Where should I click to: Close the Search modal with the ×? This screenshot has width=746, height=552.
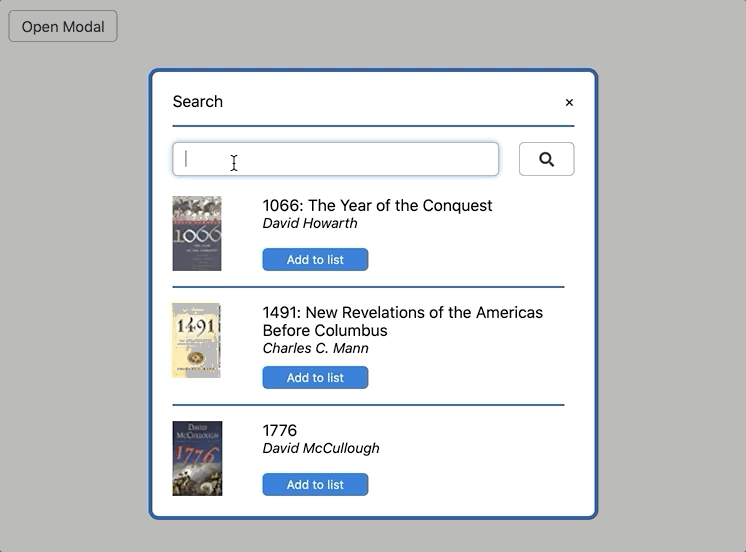coord(569,102)
